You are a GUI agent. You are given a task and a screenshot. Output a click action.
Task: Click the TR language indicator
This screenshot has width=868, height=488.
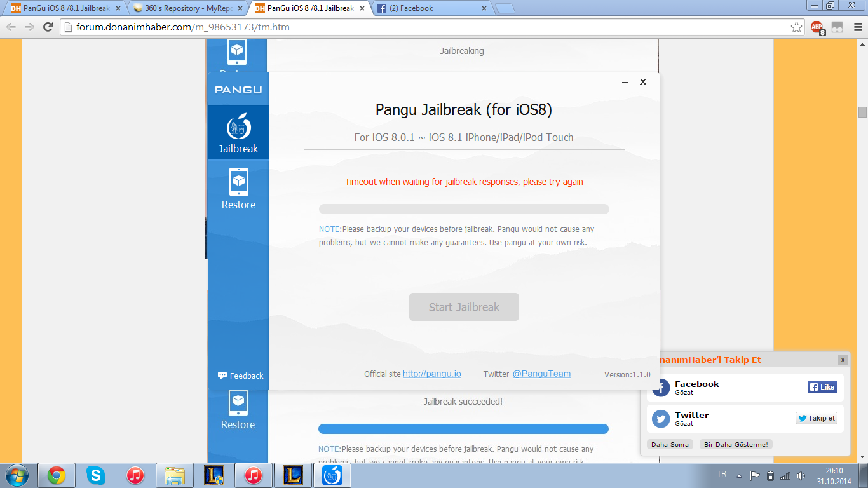(x=721, y=475)
